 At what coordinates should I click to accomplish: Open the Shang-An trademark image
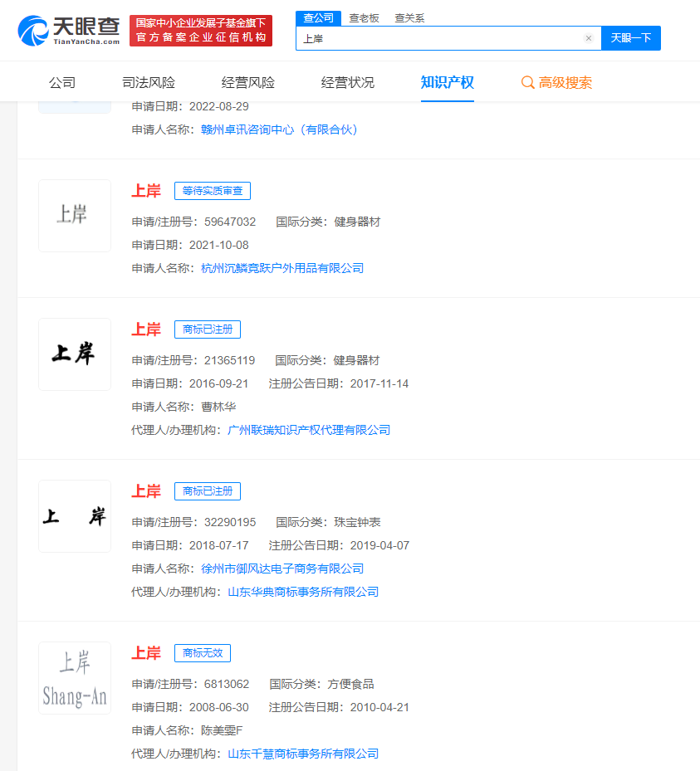75,678
